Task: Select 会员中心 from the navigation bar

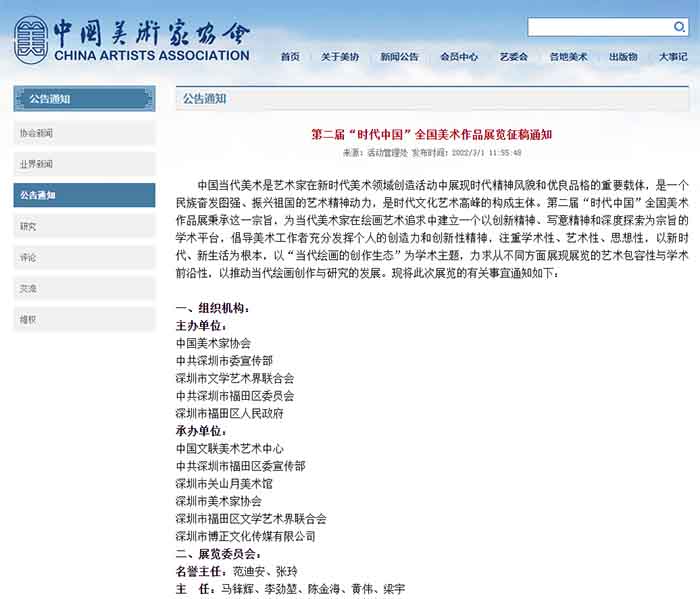Action: click(x=459, y=57)
